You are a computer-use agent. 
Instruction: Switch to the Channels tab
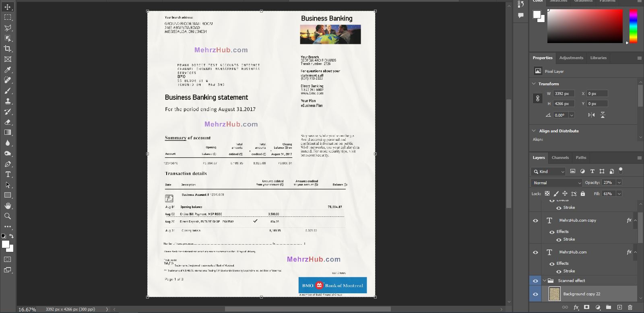[x=560, y=158]
